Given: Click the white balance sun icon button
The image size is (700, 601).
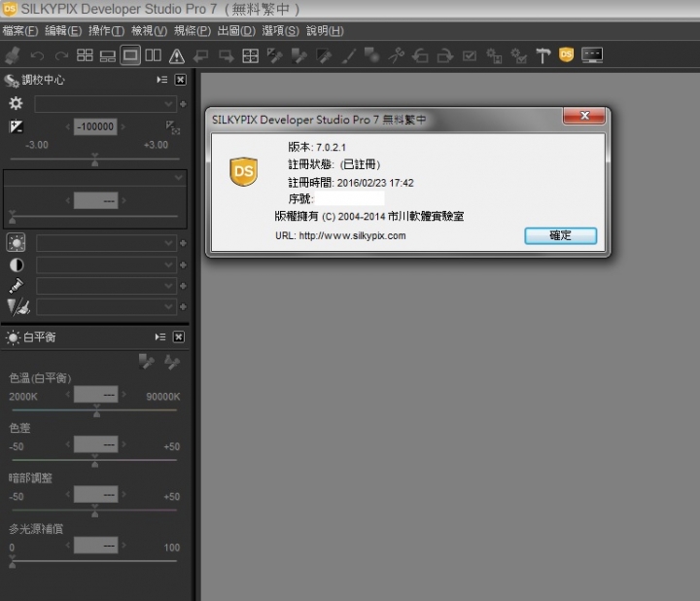Looking at the screenshot, I should [x=17, y=243].
